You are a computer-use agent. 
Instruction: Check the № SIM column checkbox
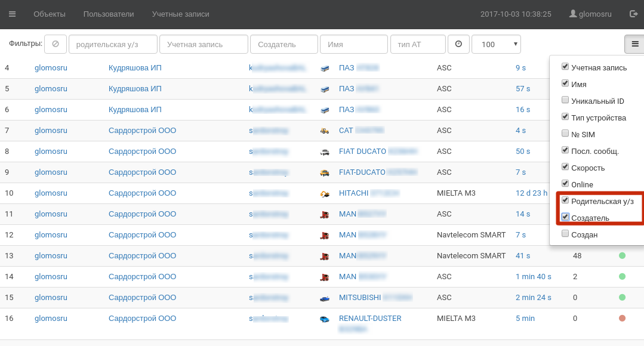[565, 134]
